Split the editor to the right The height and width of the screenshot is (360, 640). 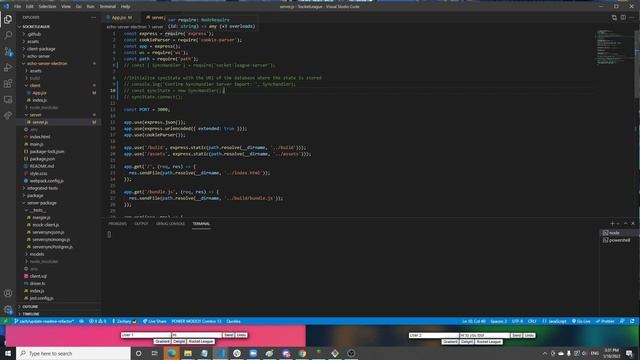coord(623,18)
